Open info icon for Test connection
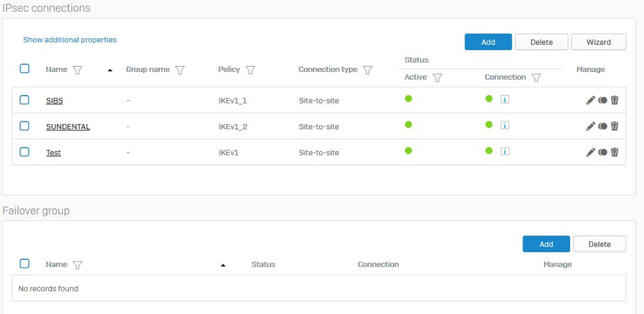 (505, 152)
